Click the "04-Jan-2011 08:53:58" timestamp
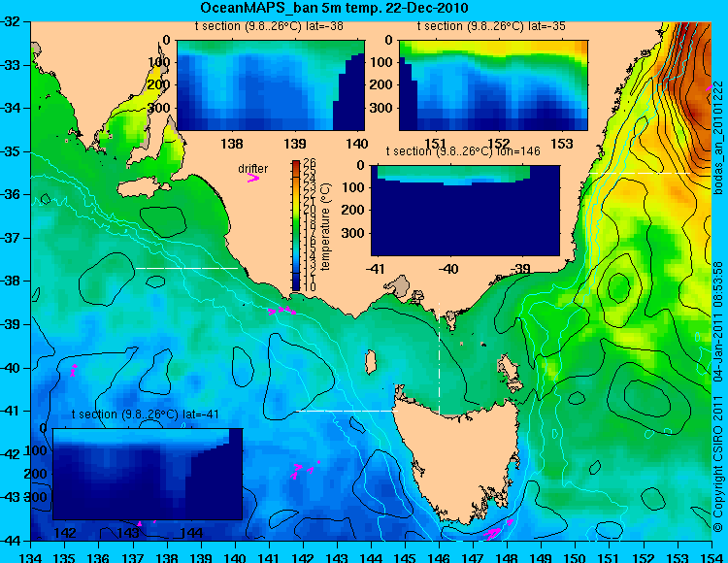 pyautogui.click(x=718, y=321)
